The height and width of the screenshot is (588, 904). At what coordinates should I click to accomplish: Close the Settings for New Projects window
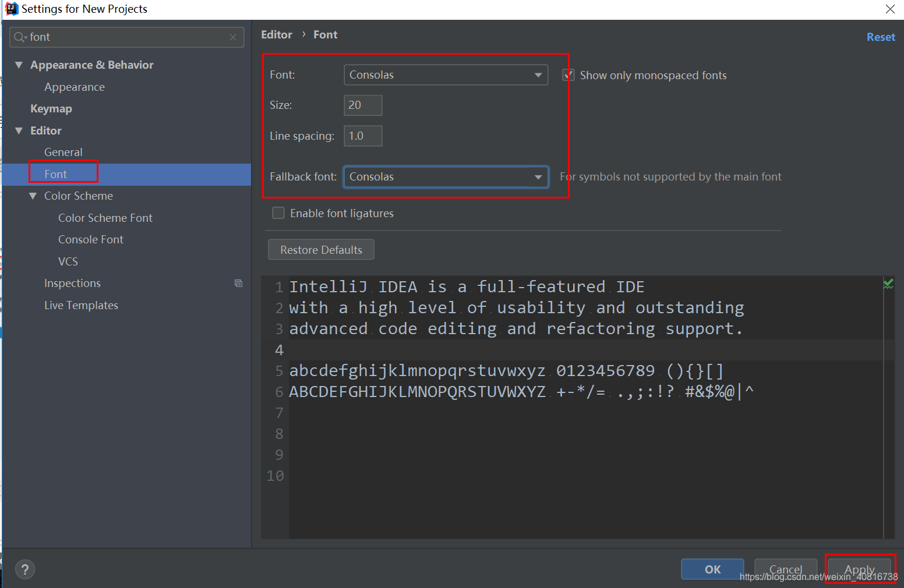coord(890,9)
